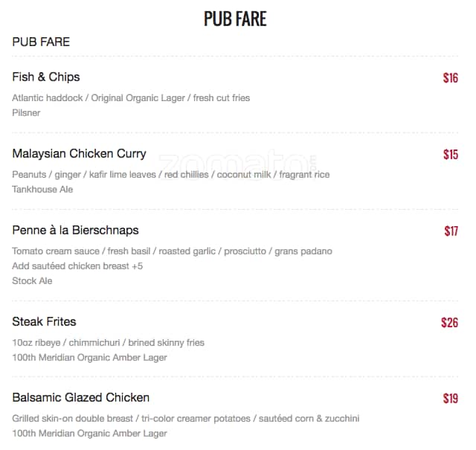476x450 pixels.
Task: Open the Fish & Chips menu item
Action: [46, 77]
